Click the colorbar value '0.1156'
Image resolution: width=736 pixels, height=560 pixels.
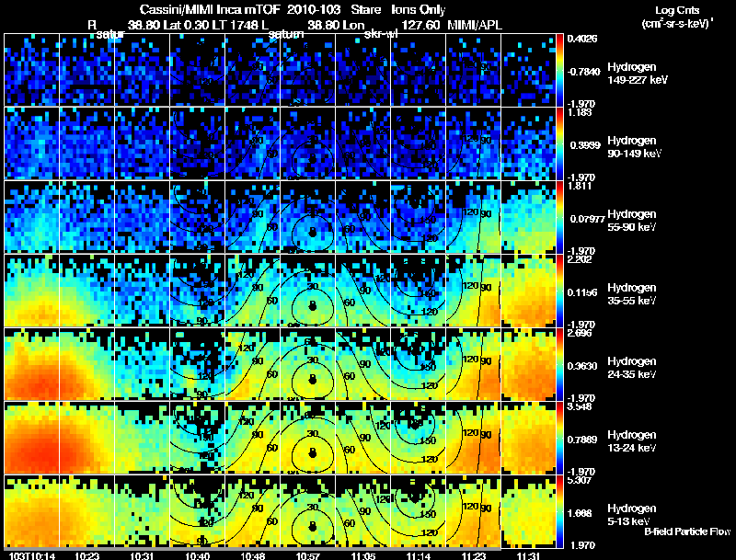583,292
